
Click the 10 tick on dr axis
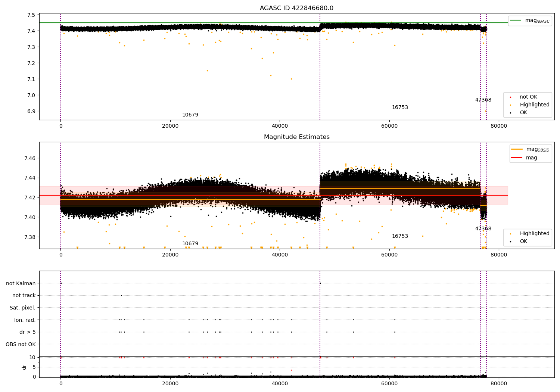32,357
